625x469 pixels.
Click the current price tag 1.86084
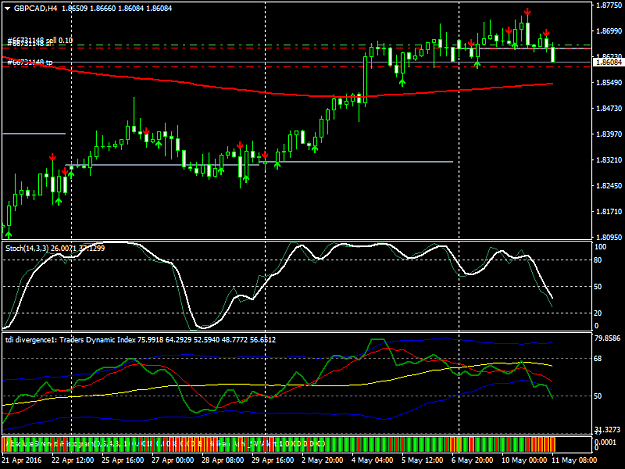(x=608, y=62)
